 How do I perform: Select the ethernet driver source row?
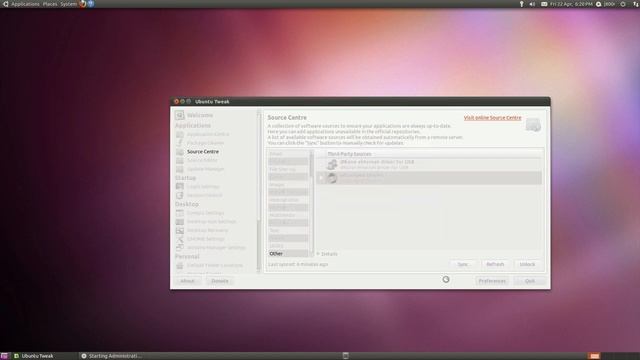coord(429,164)
